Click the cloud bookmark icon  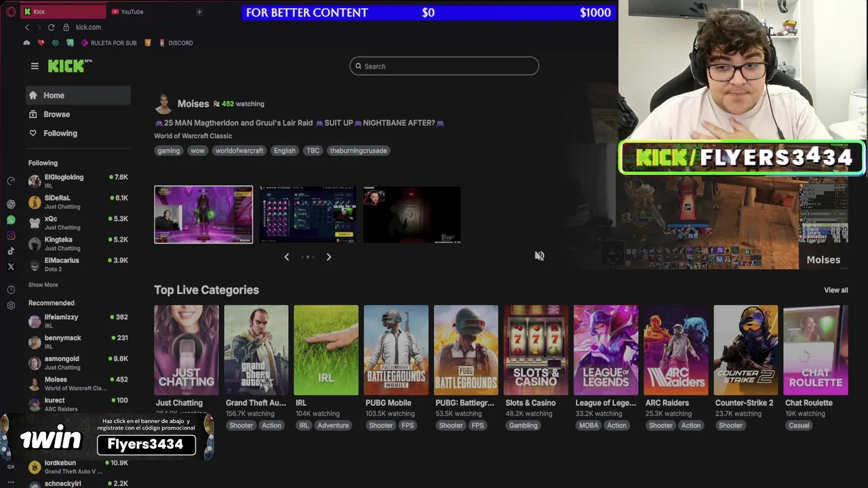[x=26, y=43]
